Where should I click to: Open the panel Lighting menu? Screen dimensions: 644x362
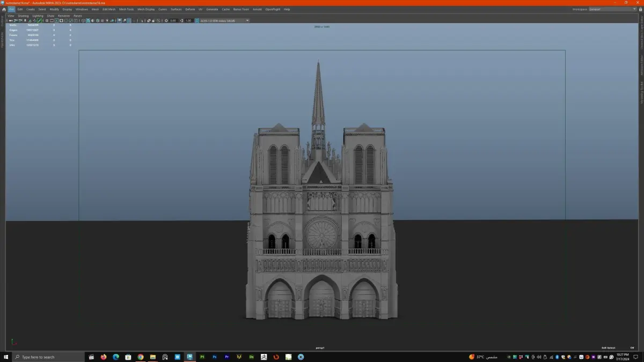coord(38,16)
